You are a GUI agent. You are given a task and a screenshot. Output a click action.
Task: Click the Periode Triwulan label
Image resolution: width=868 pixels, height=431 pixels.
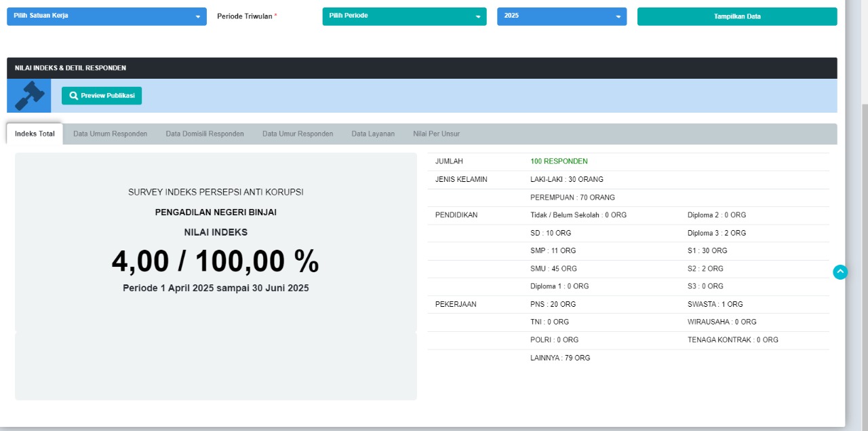tap(245, 16)
